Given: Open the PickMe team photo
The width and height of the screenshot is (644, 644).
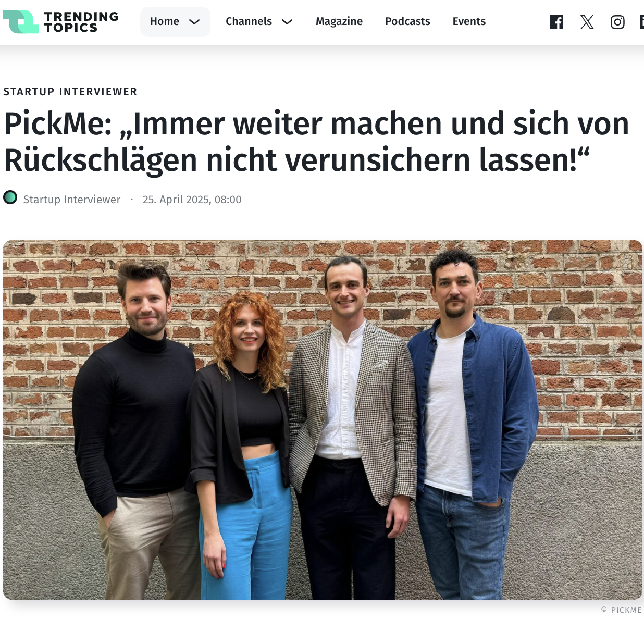Looking at the screenshot, I should click(323, 420).
